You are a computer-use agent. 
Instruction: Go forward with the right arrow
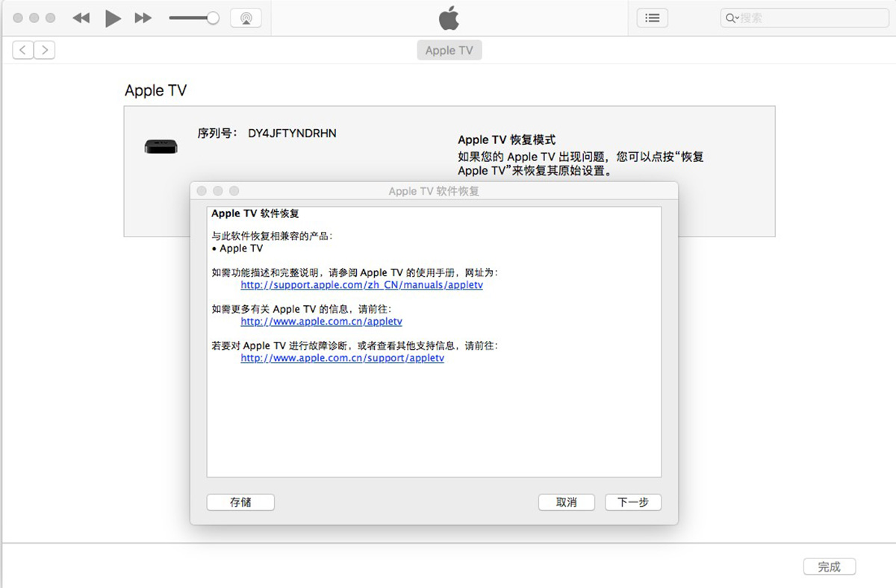[45, 50]
